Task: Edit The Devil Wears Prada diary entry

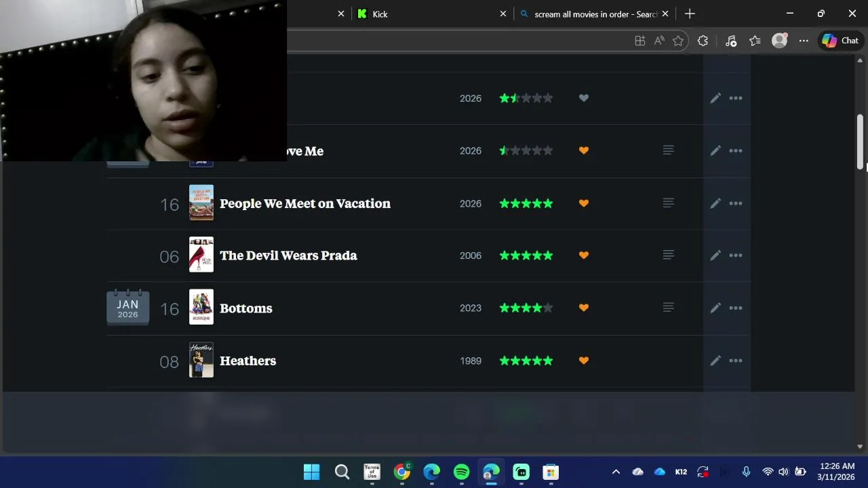Action: (715, 256)
